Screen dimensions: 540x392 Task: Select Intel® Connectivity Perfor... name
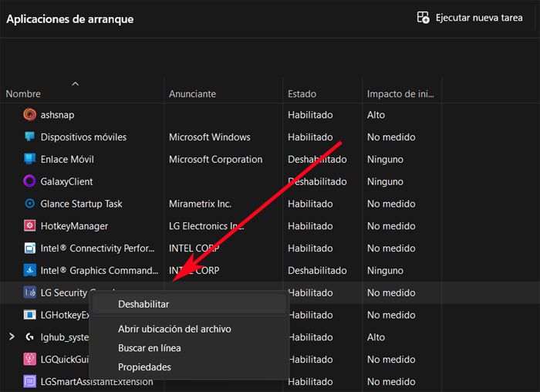97,248
